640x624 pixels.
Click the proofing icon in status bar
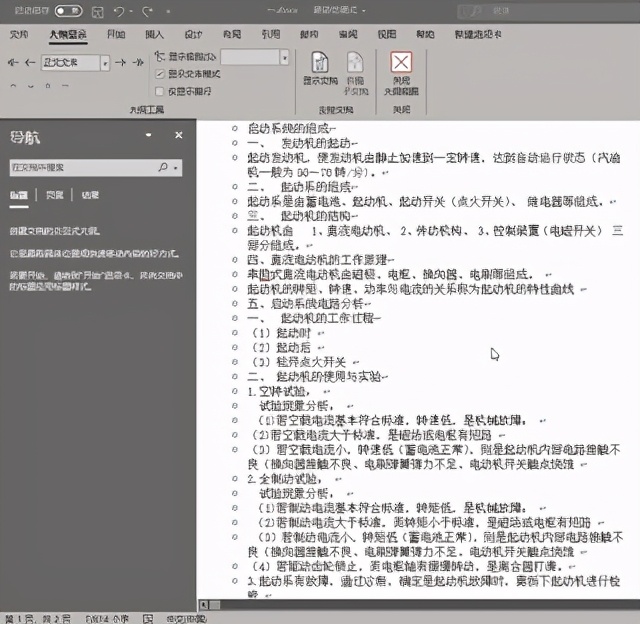click(x=148, y=619)
